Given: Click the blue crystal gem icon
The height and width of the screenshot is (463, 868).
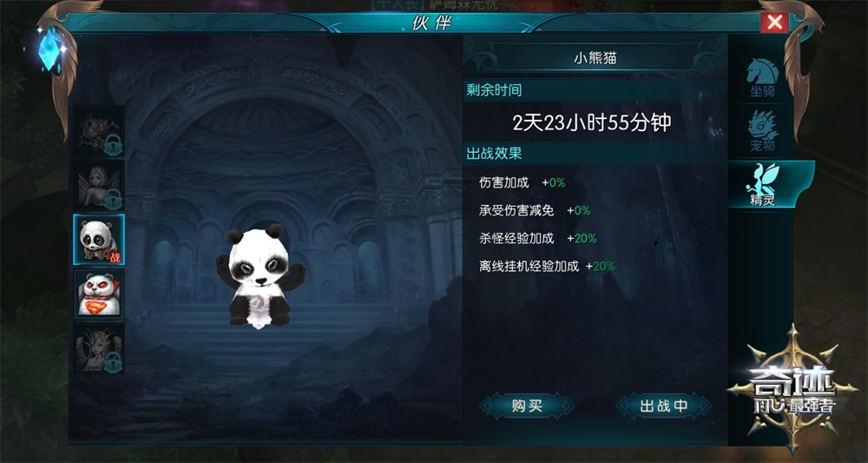Looking at the screenshot, I should [x=50, y=50].
